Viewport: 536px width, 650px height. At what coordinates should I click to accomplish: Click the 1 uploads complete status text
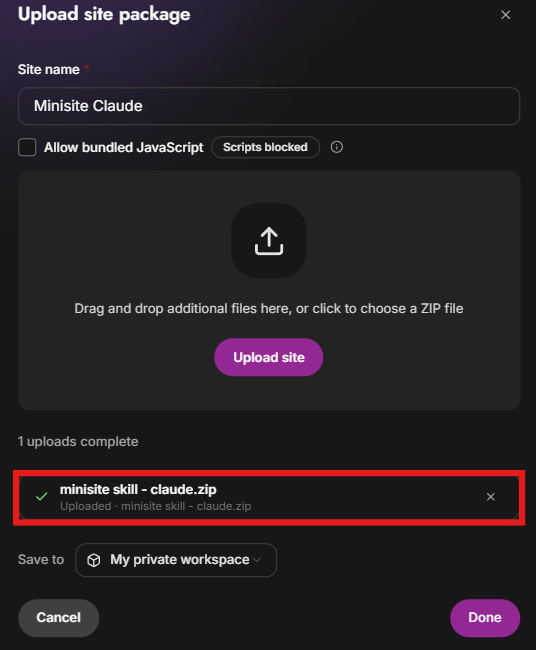[78, 441]
